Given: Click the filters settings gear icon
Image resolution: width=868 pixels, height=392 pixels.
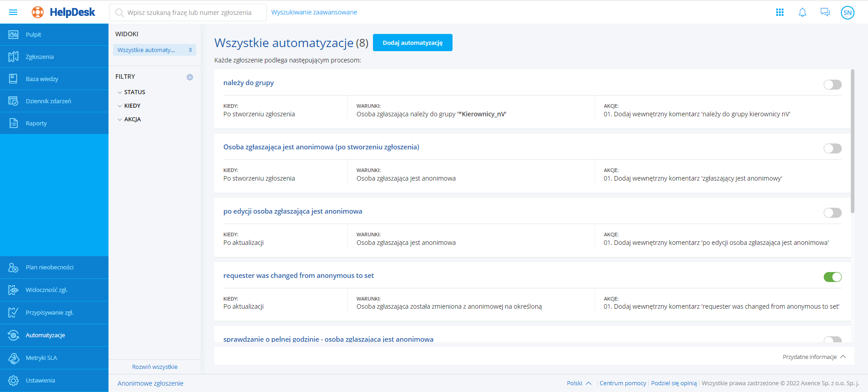Looking at the screenshot, I should click(x=190, y=77).
